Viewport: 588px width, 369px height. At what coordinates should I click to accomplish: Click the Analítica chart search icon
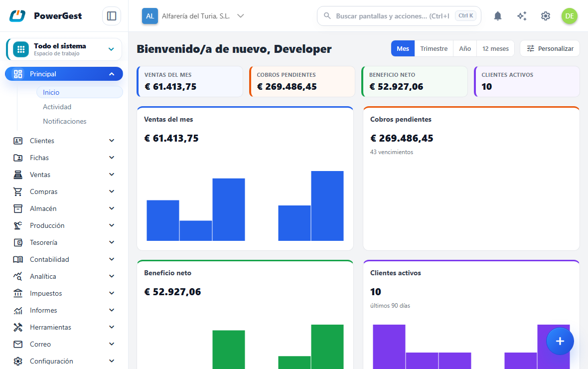tap(18, 276)
